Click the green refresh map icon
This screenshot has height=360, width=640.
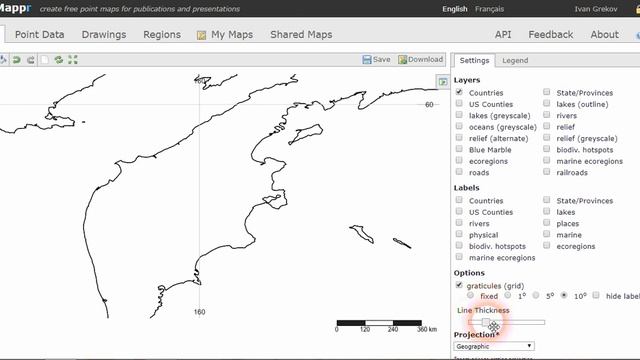59,60
